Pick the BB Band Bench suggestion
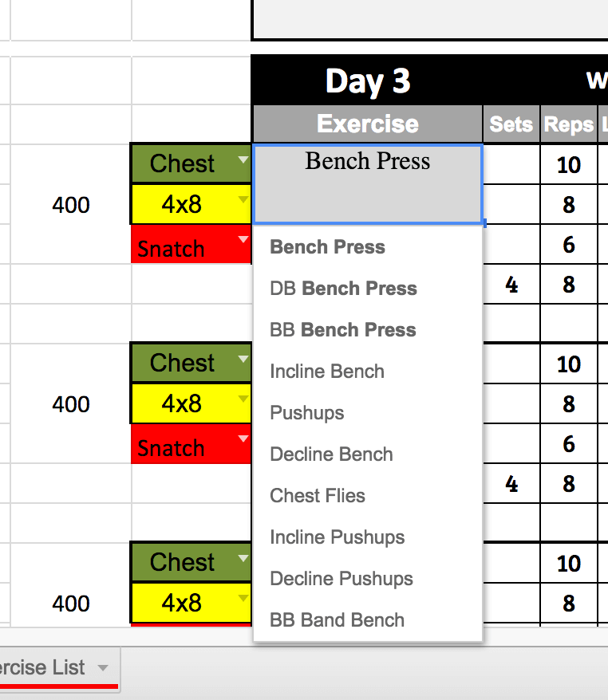The image size is (608, 700). 337,620
